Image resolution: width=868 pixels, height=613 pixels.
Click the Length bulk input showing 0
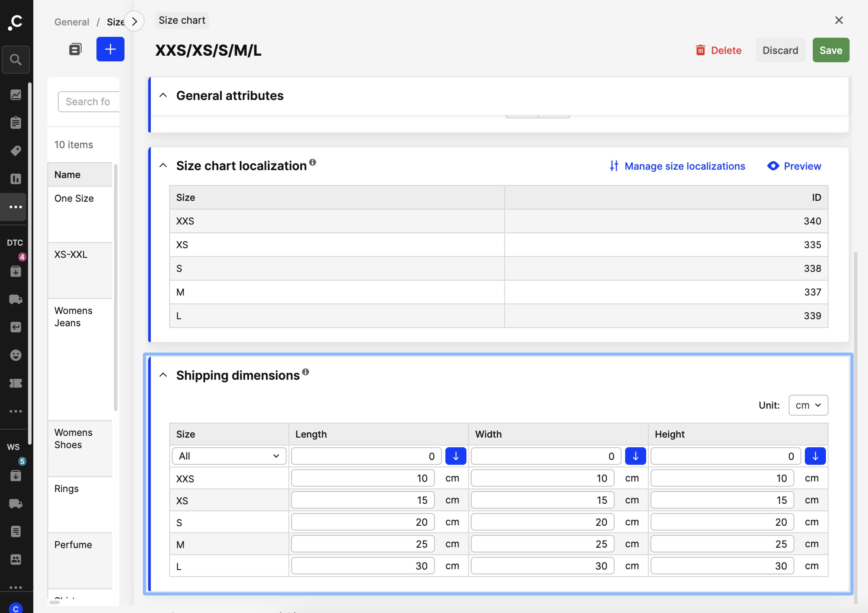pos(366,456)
